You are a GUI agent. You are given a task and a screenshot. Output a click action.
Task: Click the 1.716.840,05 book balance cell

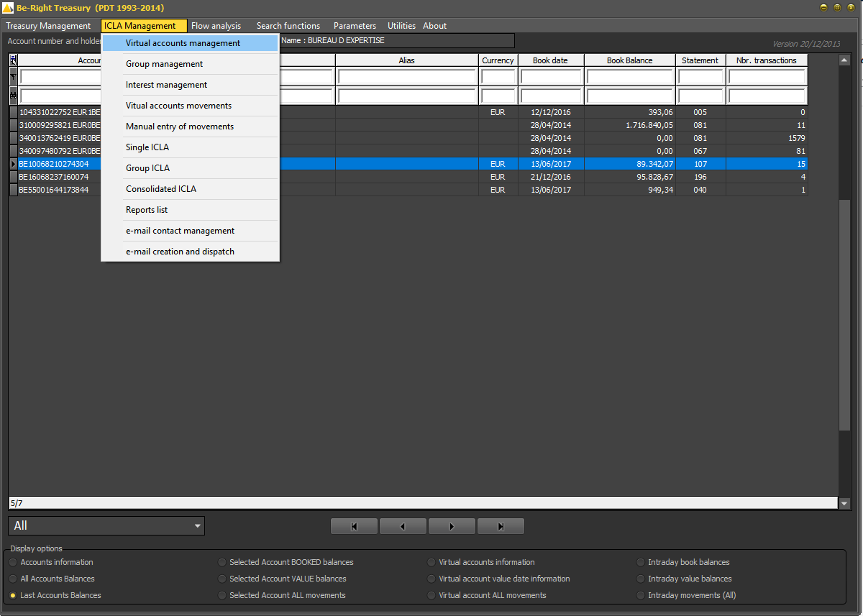630,125
